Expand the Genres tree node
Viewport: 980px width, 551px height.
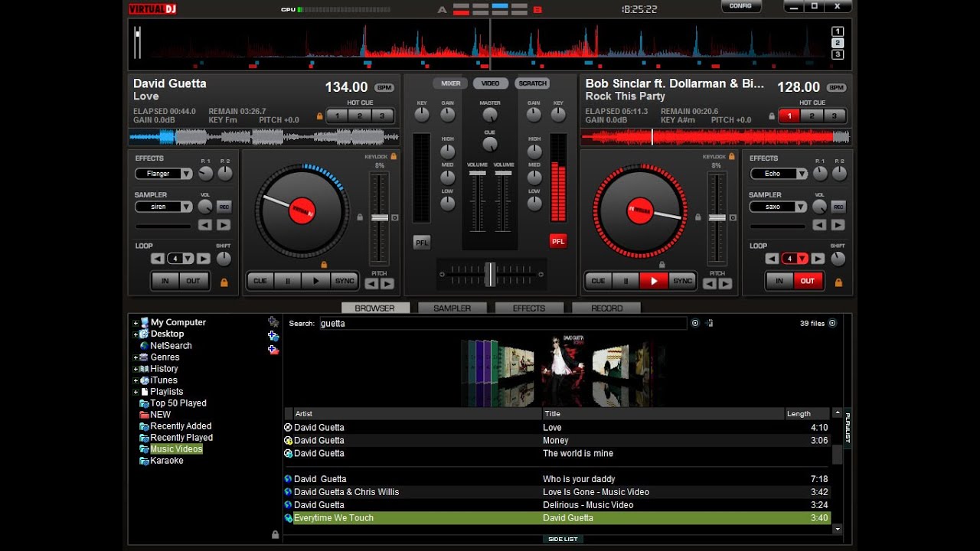(x=136, y=357)
